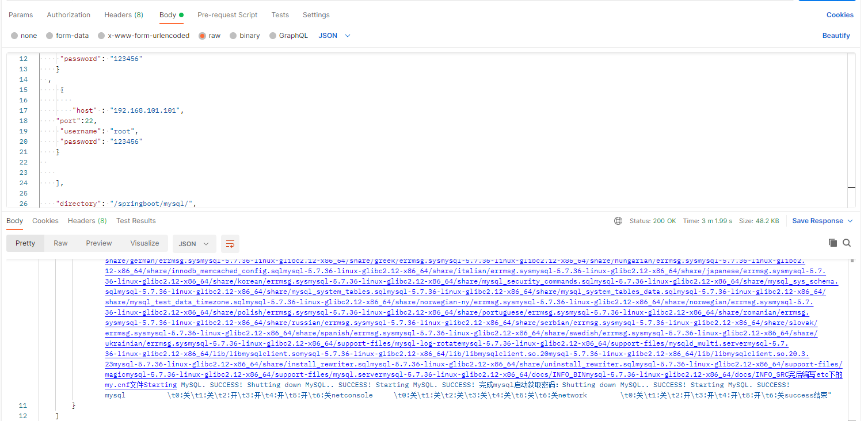Switch to response Body tab

[x=15, y=221]
